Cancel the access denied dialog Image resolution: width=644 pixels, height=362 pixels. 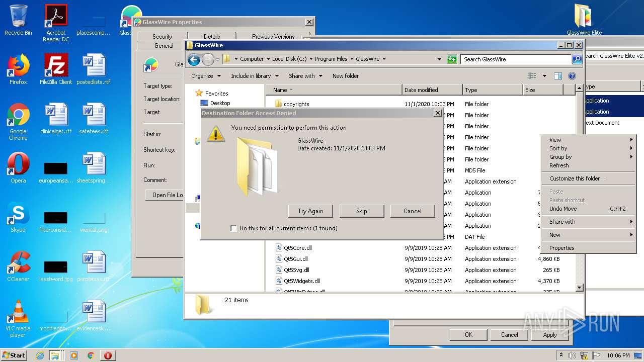(413, 211)
